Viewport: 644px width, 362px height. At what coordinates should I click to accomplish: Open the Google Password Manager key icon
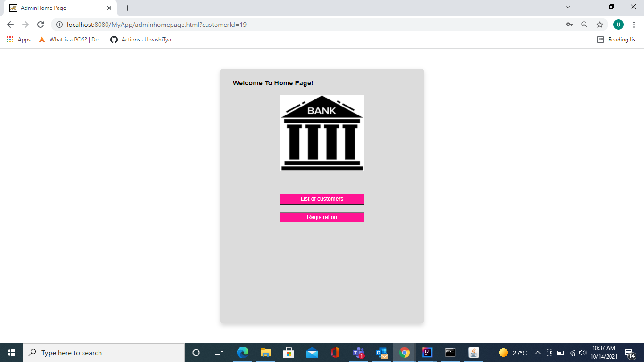coord(570,24)
